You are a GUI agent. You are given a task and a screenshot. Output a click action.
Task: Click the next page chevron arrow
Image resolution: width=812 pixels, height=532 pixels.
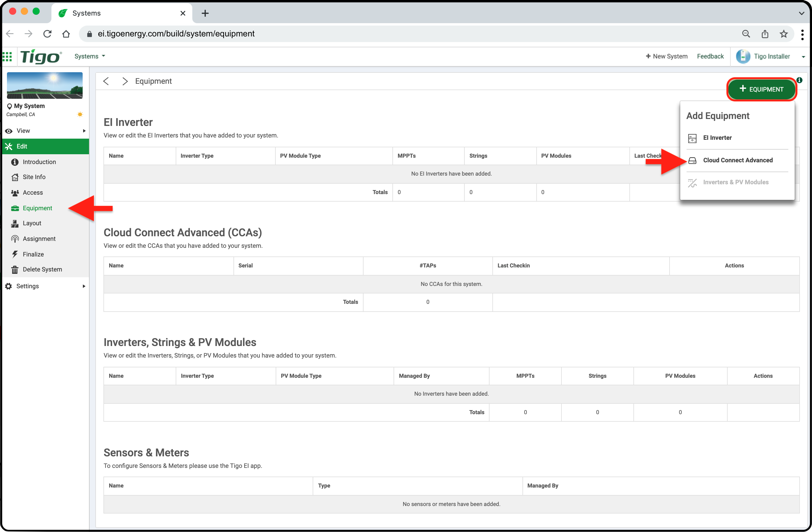[125, 81]
